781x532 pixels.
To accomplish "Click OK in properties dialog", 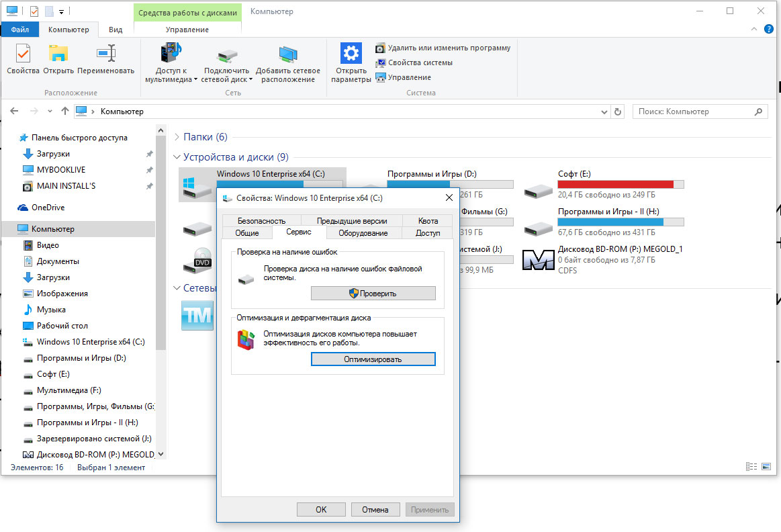I will (x=321, y=510).
